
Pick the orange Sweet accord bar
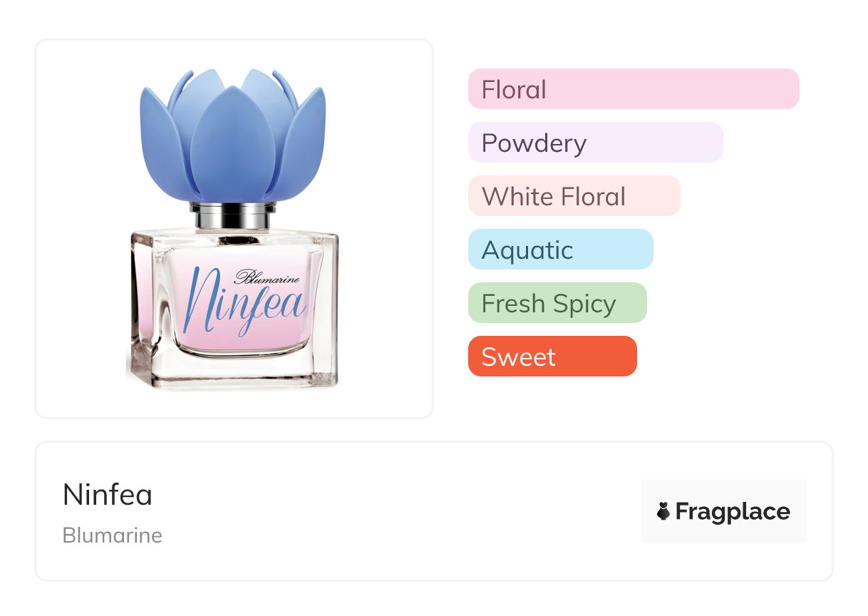(552, 356)
